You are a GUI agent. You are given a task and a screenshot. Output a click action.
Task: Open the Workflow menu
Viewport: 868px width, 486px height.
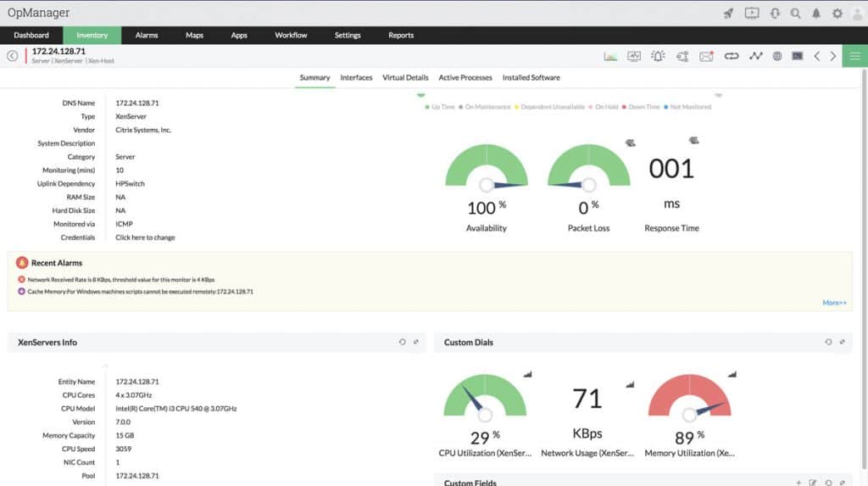click(291, 35)
